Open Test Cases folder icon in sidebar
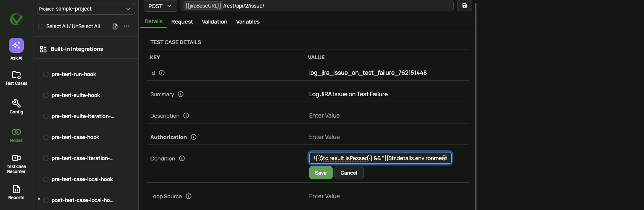Screen dimensions: 644x210 coord(16,75)
